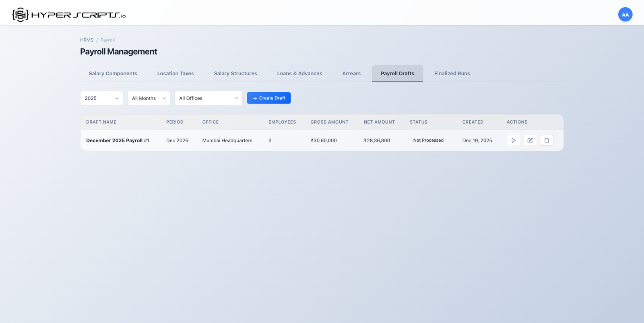Open the December 2025 Payroll #1 row

pos(118,141)
